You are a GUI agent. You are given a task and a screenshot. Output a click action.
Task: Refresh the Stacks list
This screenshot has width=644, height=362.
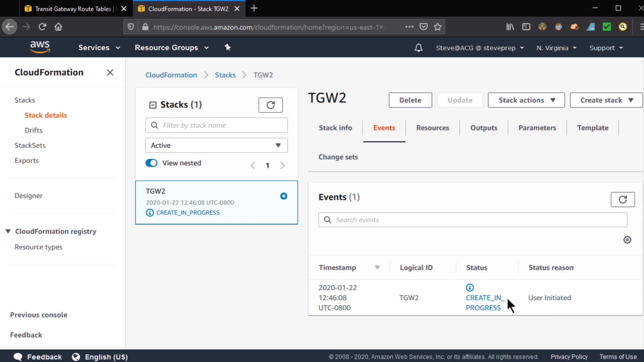point(270,105)
